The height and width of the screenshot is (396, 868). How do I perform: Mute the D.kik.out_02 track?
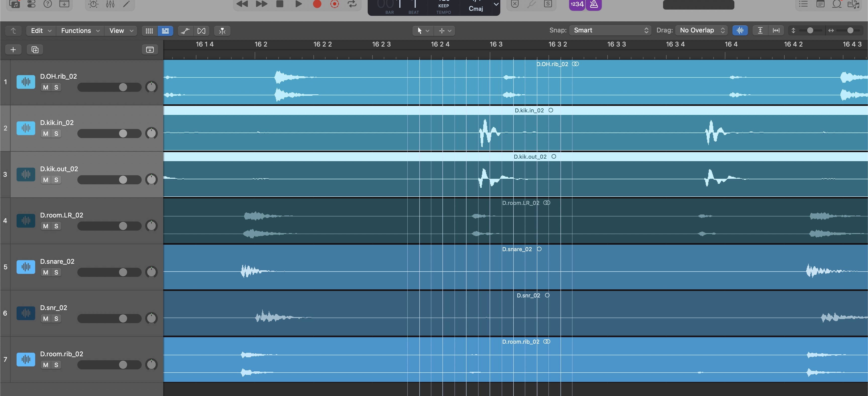tap(46, 180)
